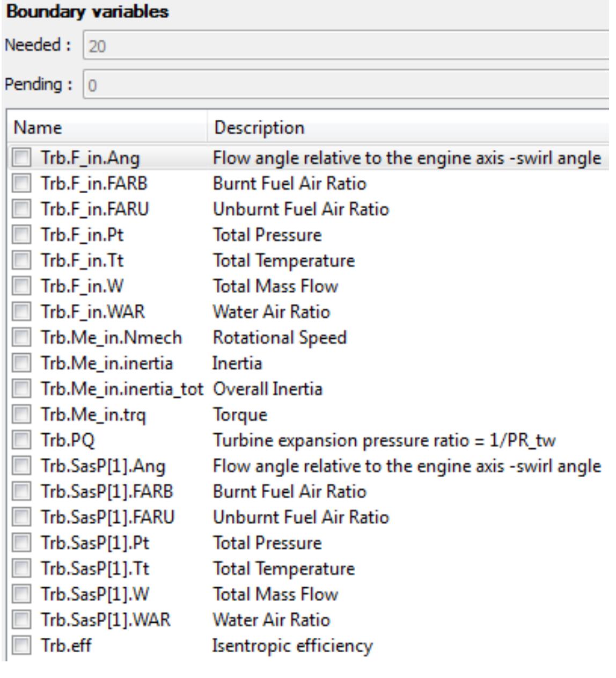Select Trb.F_in.Pt Total Pressure checkbox
Screen dimensions: 616x678
tap(23, 236)
